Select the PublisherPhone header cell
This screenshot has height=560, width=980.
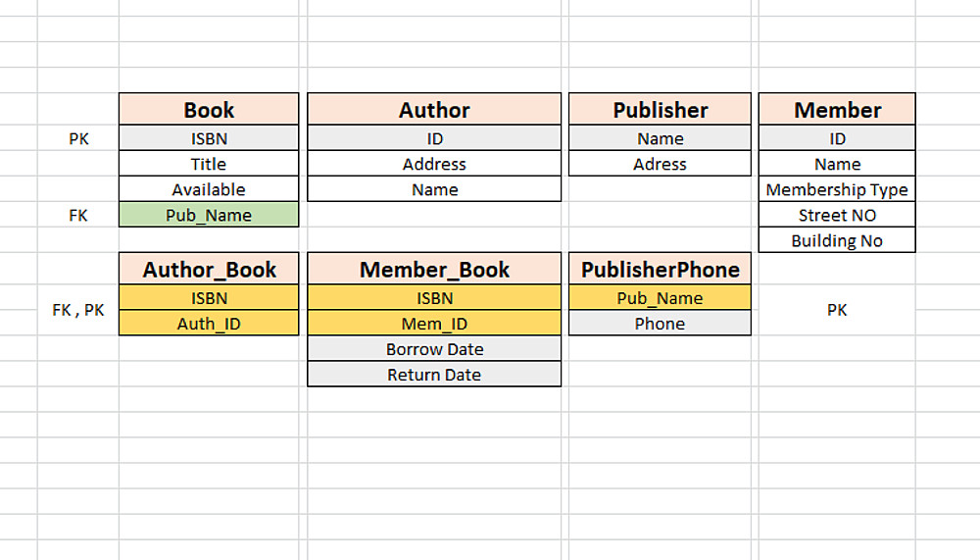point(660,270)
